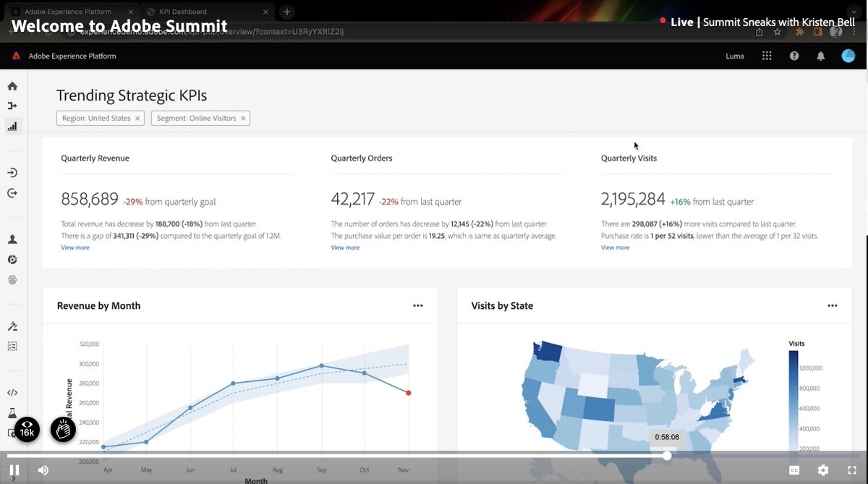This screenshot has width=868, height=484.
Task: Open the help question mark icon
Action: click(794, 56)
